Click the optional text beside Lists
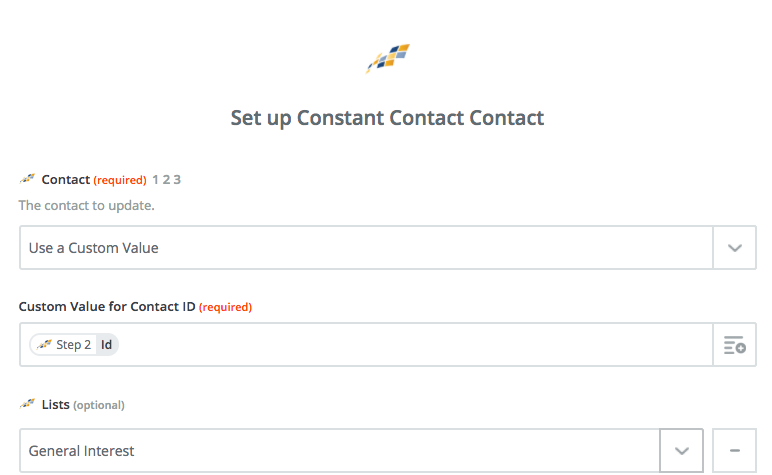This screenshot has height=475, width=772. click(99, 405)
